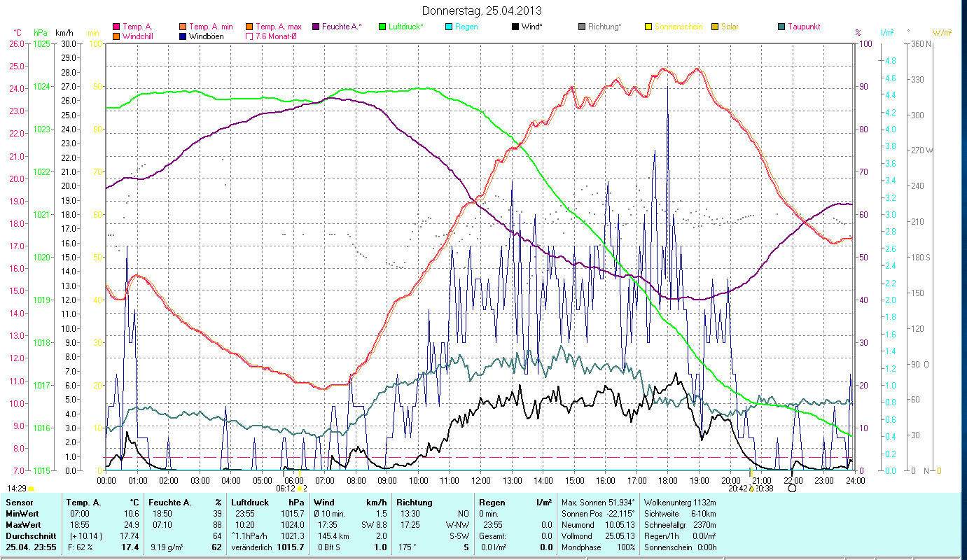Click the maximum temperature value 24.9
This screenshot has width=967, height=560.
(132, 524)
